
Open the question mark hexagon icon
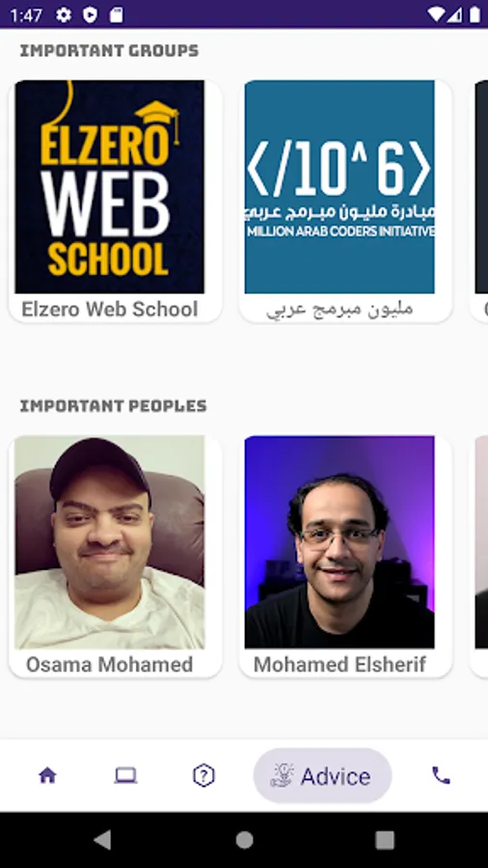tap(203, 775)
